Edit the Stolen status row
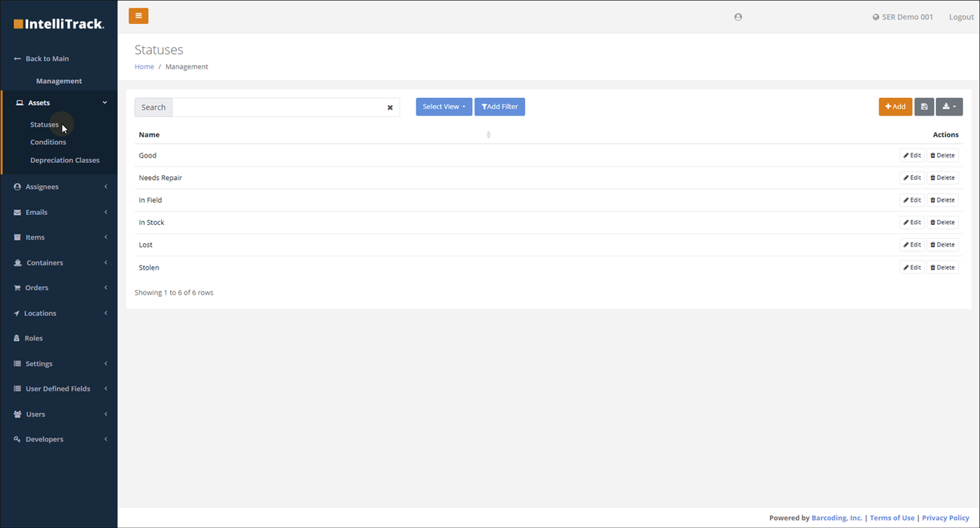The height and width of the screenshot is (528, 980). click(x=912, y=268)
